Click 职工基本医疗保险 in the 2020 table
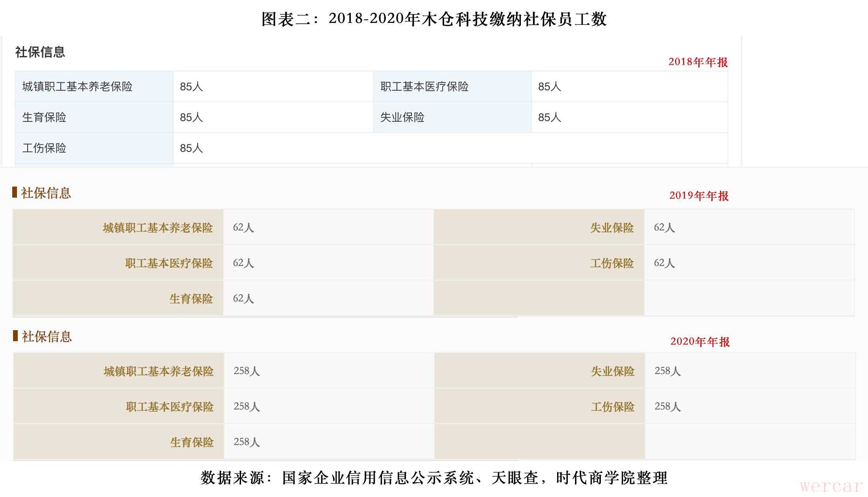 [x=170, y=407]
